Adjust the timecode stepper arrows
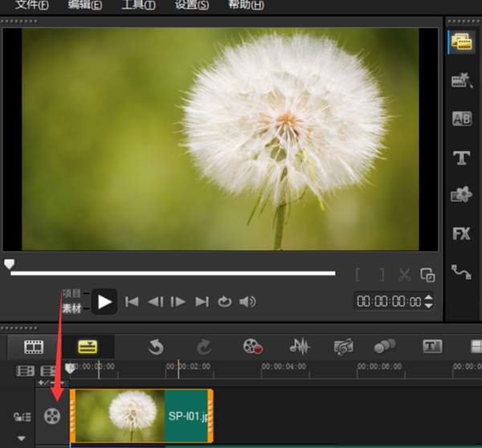Image resolution: width=482 pixels, height=448 pixels. [x=428, y=302]
